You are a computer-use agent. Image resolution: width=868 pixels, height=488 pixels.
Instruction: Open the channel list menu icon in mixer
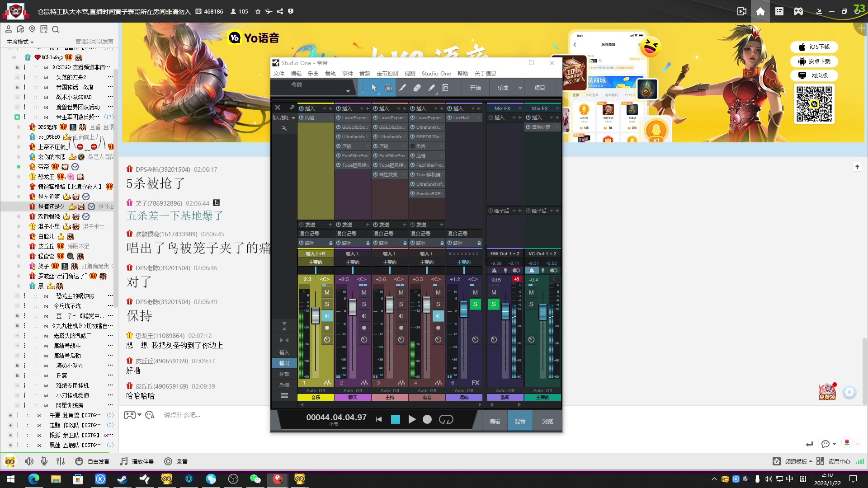pyautogui.click(x=284, y=396)
